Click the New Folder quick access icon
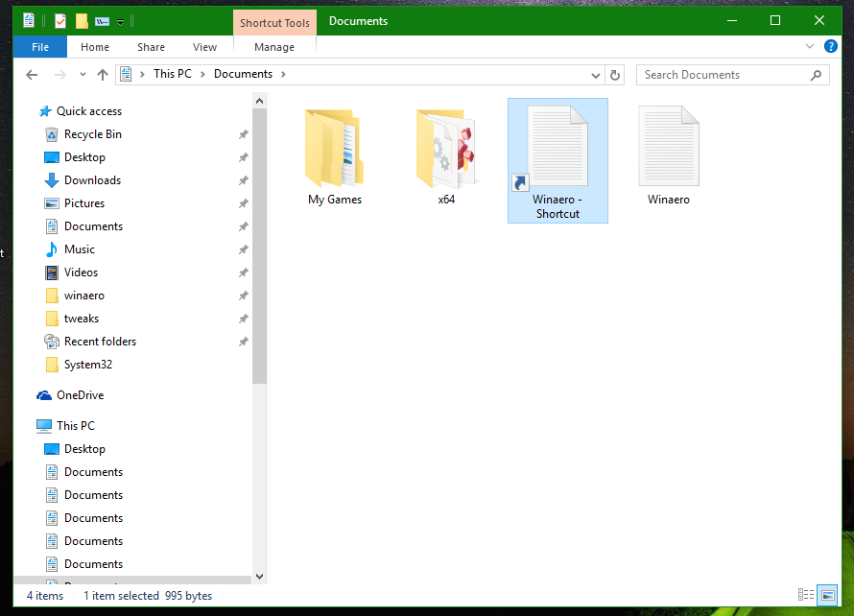The width and height of the screenshot is (854, 616). [82, 20]
